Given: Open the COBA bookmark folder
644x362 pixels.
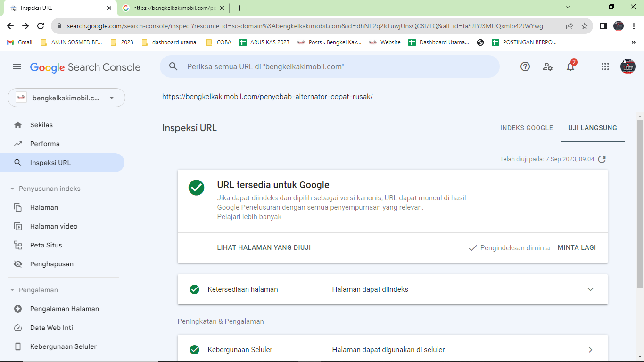Looking at the screenshot, I should (x=219, y=42).
